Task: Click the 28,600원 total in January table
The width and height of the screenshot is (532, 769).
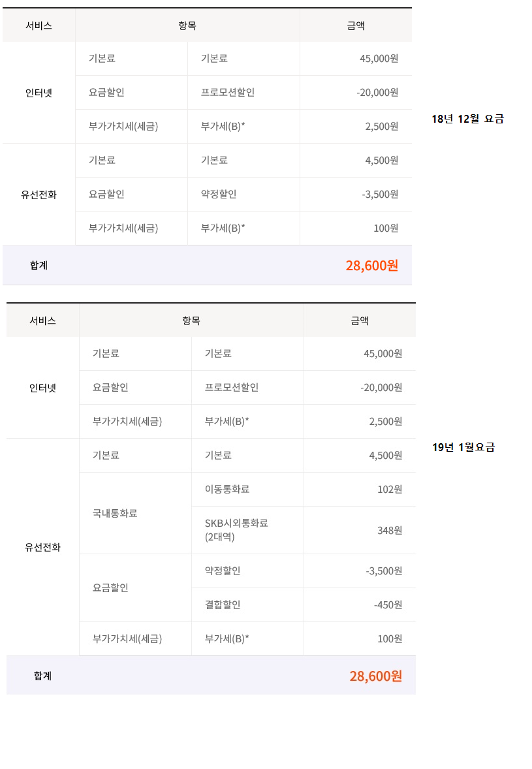Action: (x=375, y=676)
